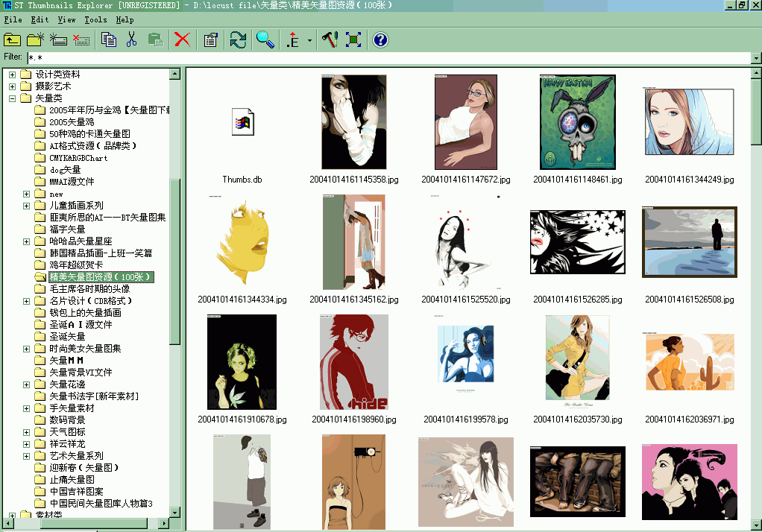The width and height of the screenshot is (762, 532).
Task: Expand the 儿童插画系列 folder node
Action: click(x=27, y=206)
